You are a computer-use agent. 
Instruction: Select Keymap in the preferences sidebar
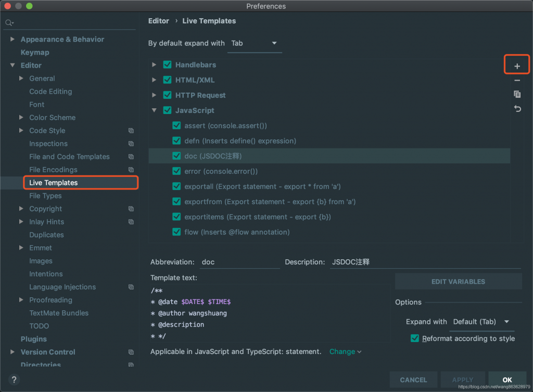pos(35,52)
